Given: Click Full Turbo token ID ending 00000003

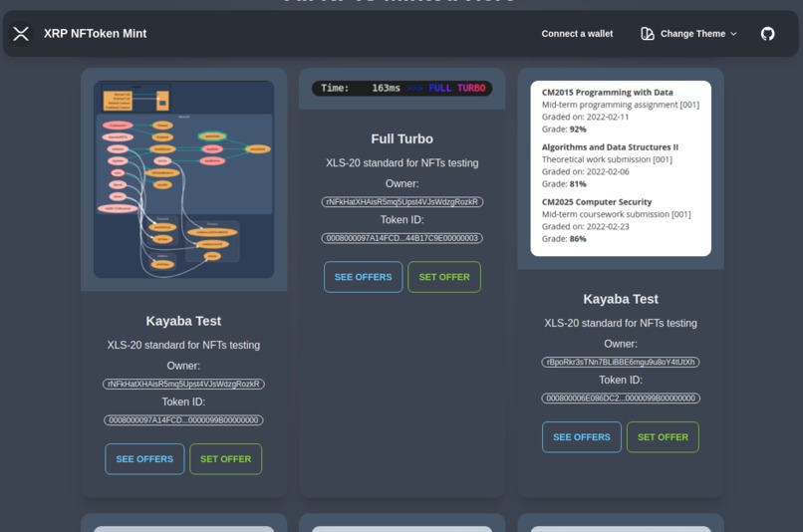Looking at the screenshot, I should 402,238.
